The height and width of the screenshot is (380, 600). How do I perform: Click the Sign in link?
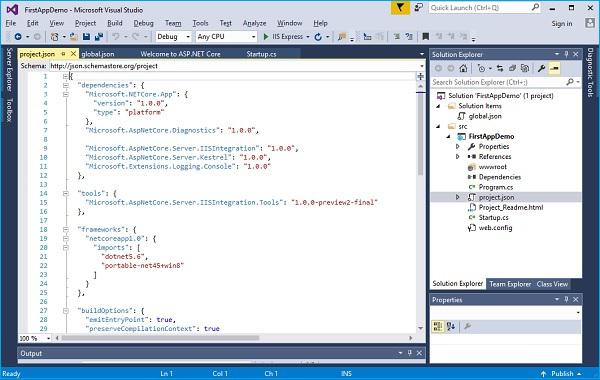tap(561, 23)
